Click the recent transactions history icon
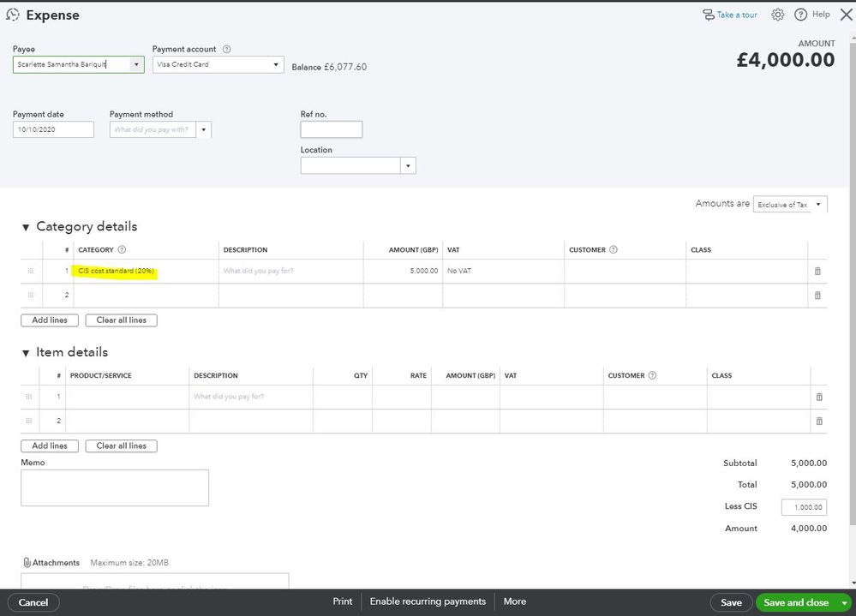 tap(13, 15)
